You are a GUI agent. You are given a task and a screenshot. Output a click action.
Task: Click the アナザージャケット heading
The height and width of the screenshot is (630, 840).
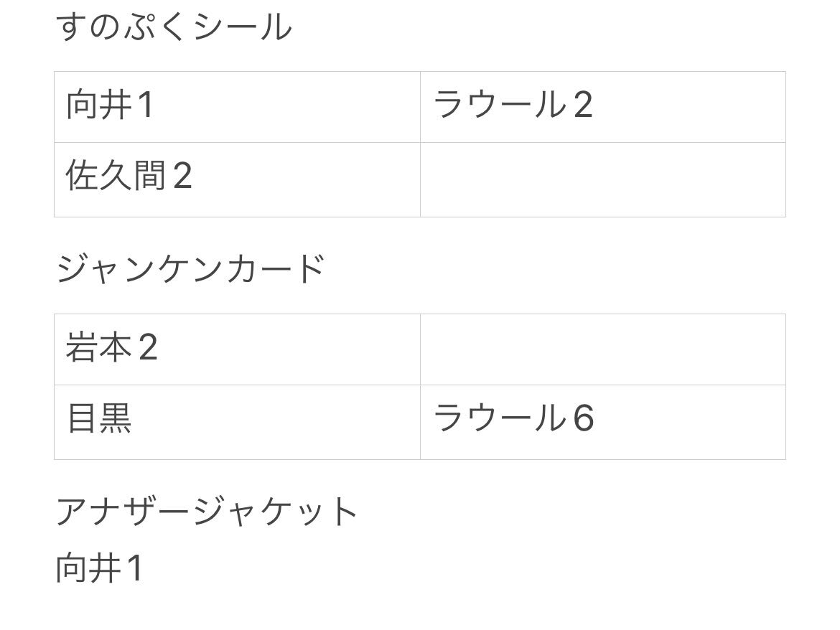pyautogui.click(x=207, y=512)
